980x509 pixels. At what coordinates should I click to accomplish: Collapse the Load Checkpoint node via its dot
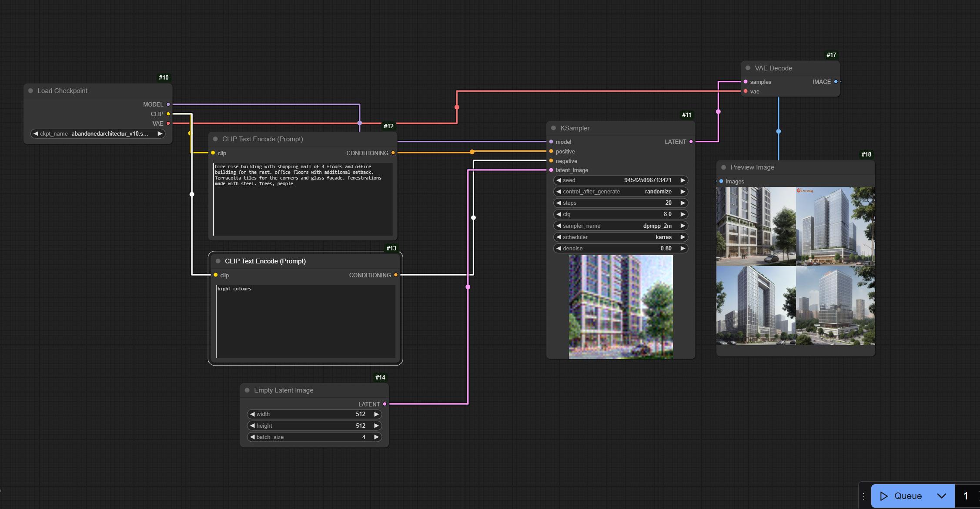point(31,91)
